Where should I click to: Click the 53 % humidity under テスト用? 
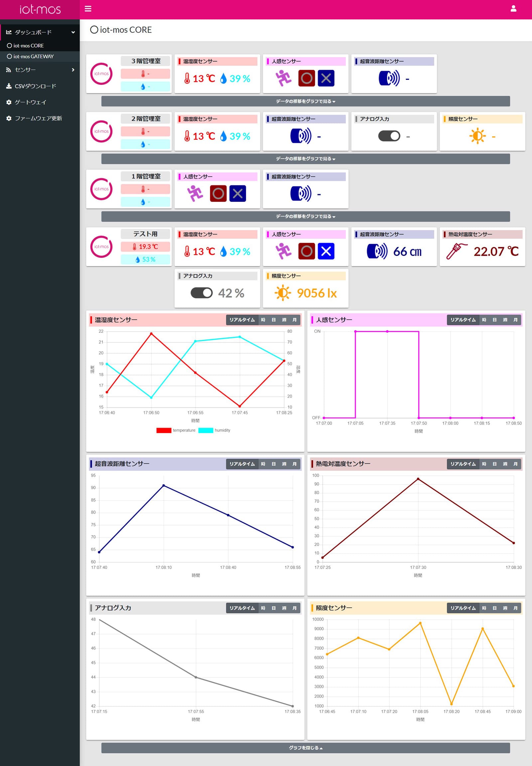[x=149, y=259]
